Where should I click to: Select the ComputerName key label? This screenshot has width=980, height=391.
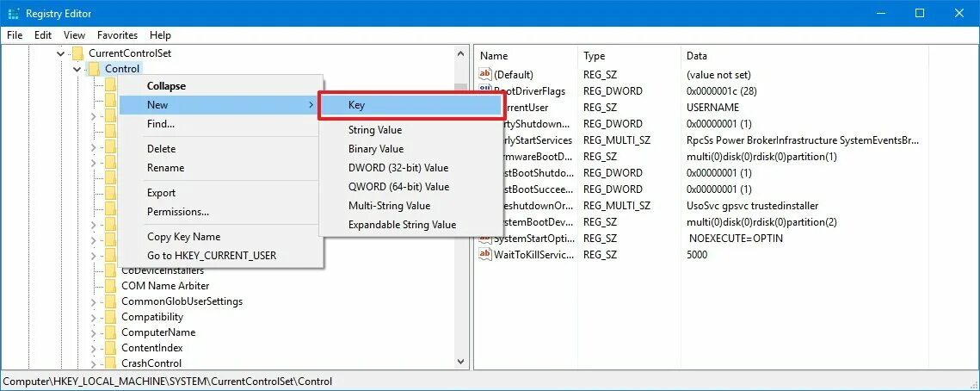point(158,332)
